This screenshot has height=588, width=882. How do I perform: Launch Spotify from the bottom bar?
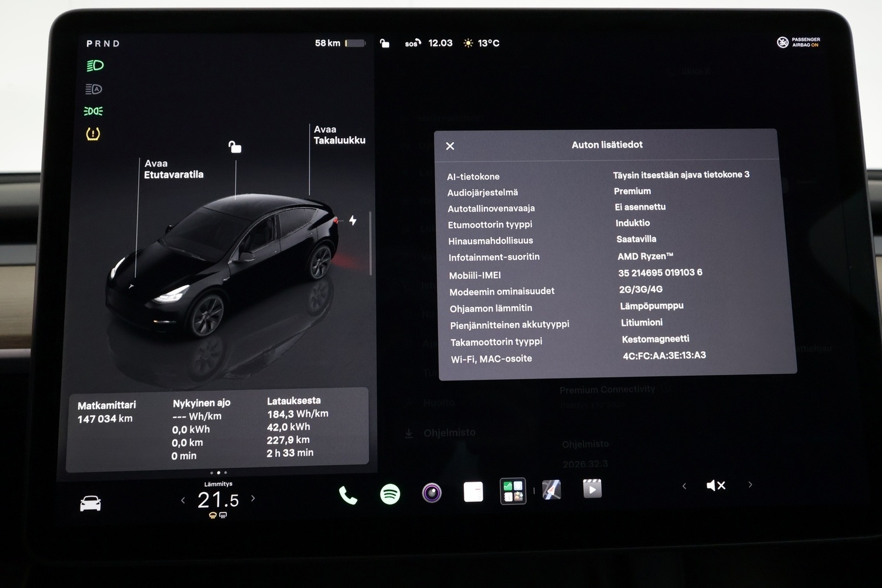(x=390, y=494)
